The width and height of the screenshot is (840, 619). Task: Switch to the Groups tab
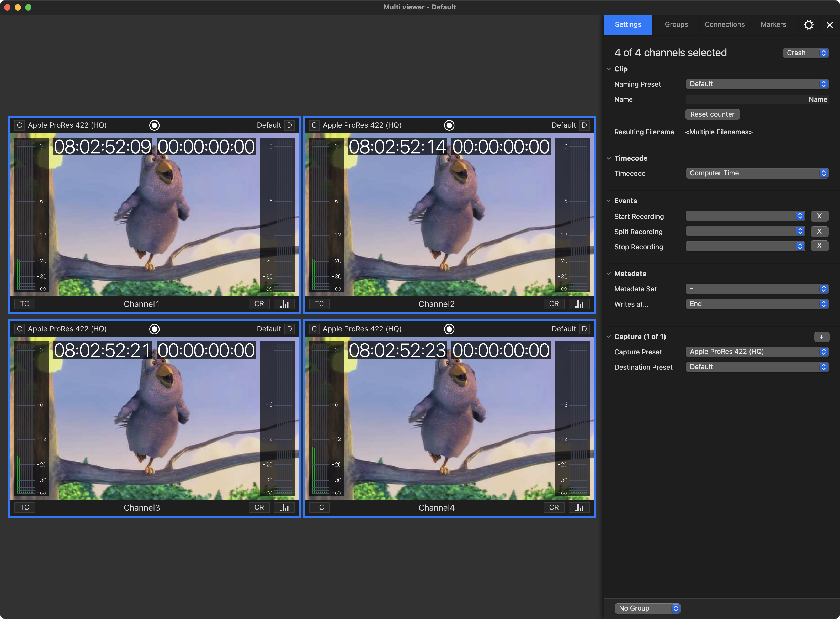676,25
